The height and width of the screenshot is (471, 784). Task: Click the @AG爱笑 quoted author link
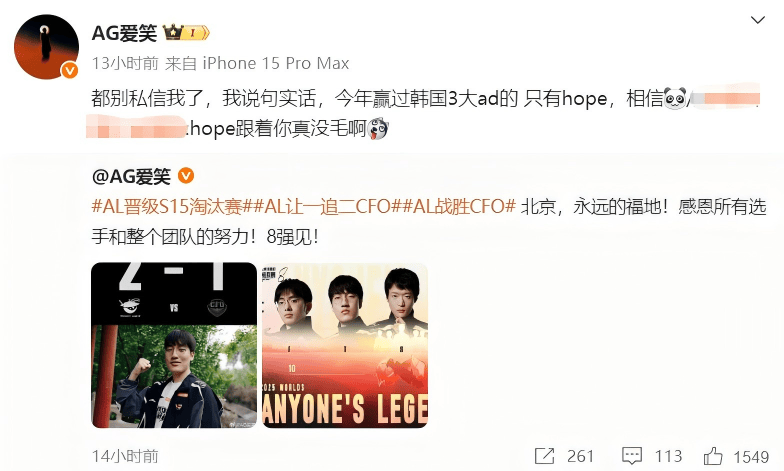tap(132, 176)
